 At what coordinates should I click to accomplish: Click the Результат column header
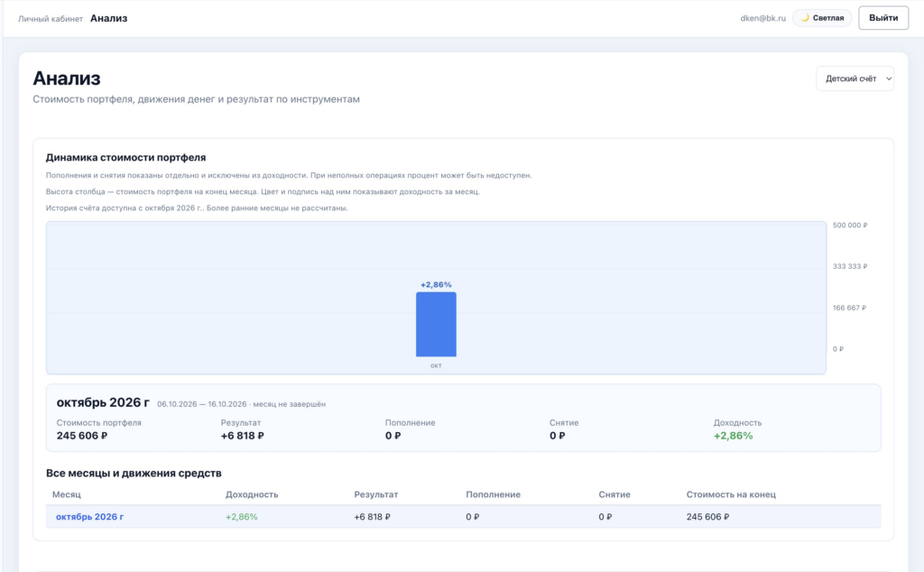point(376,494)
